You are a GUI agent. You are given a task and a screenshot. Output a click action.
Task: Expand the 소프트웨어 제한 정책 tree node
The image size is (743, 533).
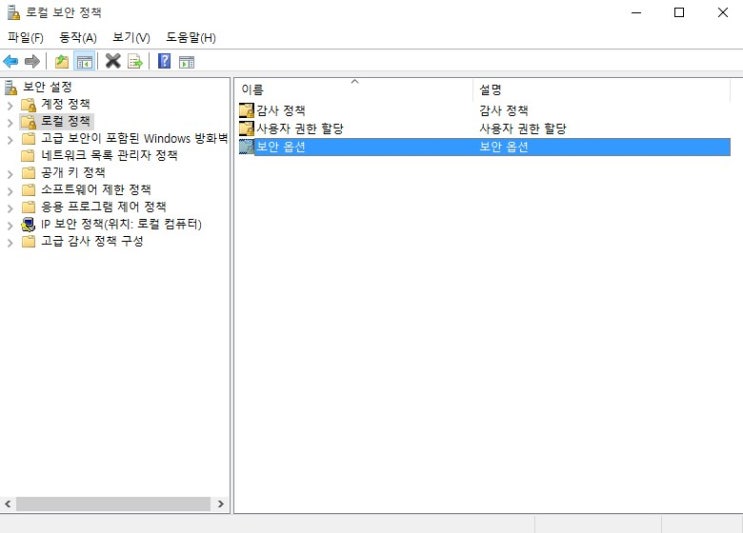click(10, 191)
